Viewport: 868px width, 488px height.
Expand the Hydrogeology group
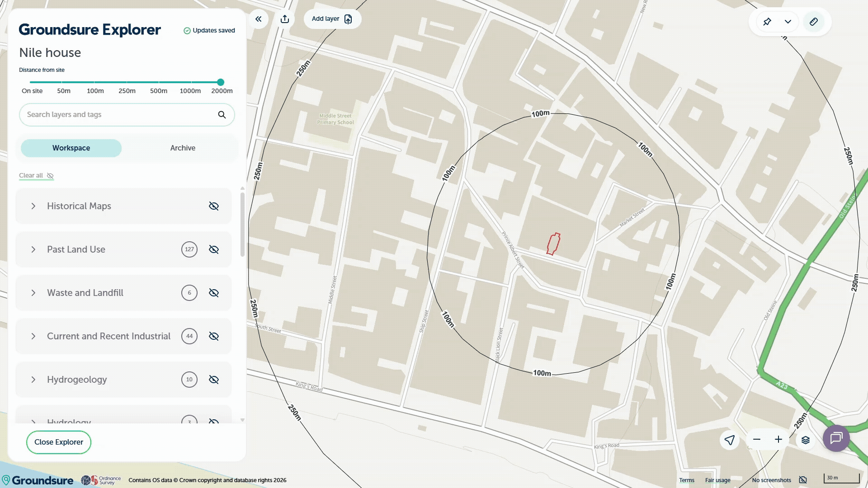click(x=33, y=380)
